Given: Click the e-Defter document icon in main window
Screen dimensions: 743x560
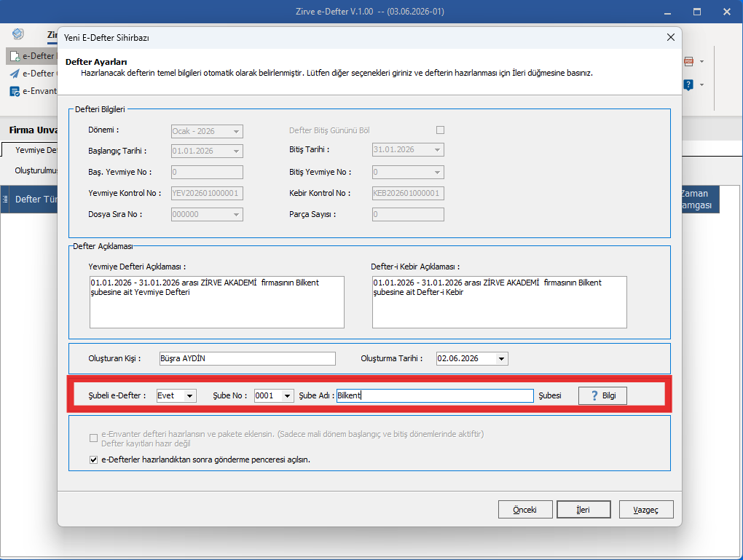Looking at the screenshot, I should point(15,56).
